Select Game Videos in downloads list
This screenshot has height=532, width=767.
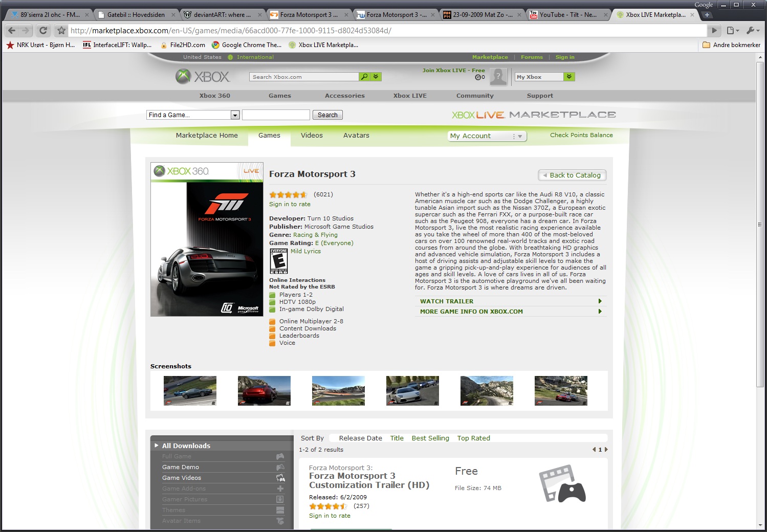(182, 478)
